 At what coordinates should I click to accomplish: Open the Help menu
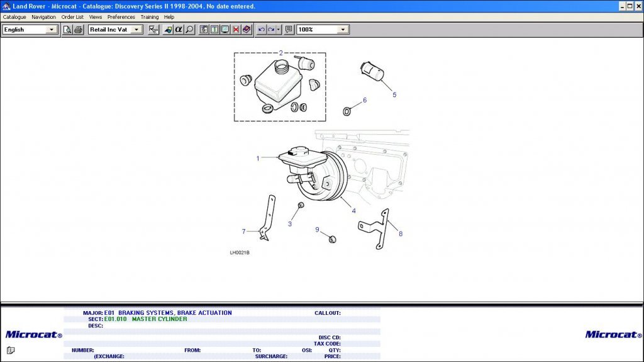[x=169, y=17]
